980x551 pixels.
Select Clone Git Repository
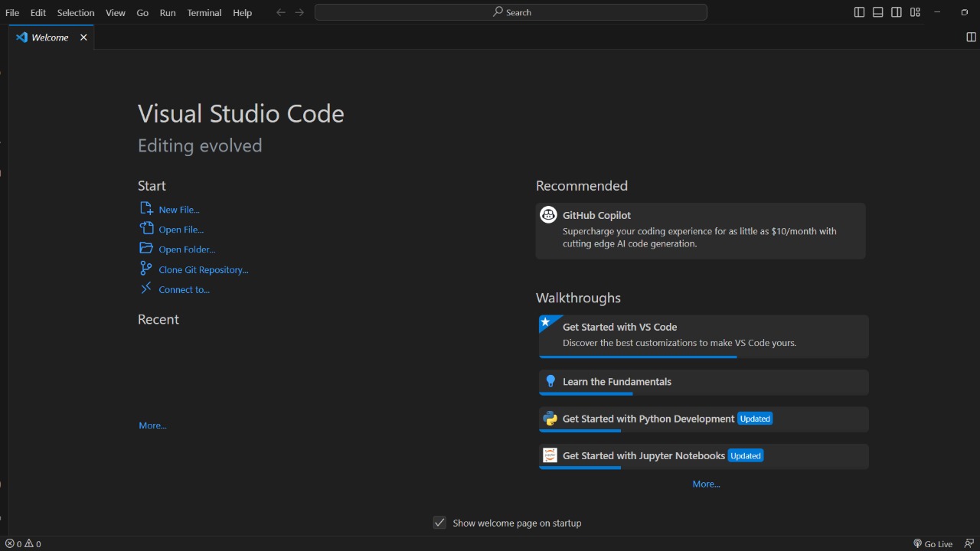tap(201, 269)
